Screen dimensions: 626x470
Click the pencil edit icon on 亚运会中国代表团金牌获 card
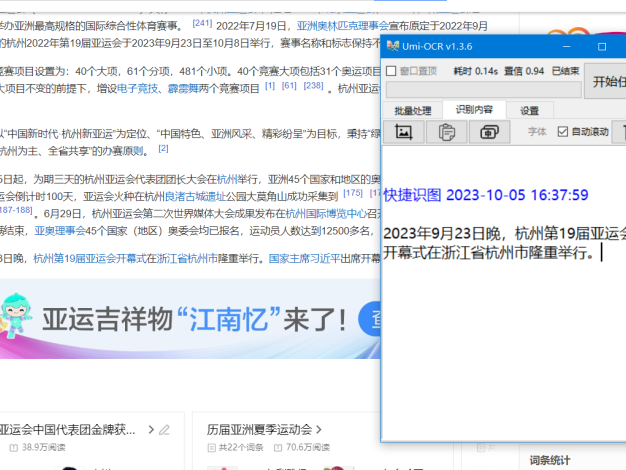click(x=164, y=430)
